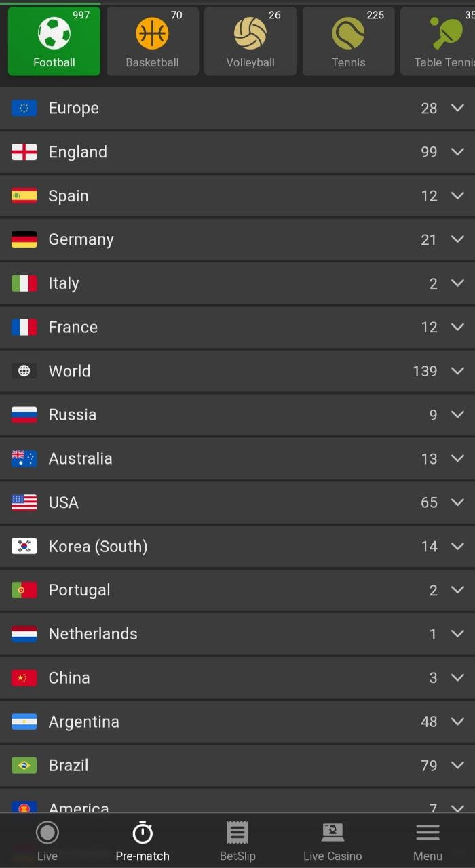
Task: Open the hamburger Menu icon
Action: (427, 832)
